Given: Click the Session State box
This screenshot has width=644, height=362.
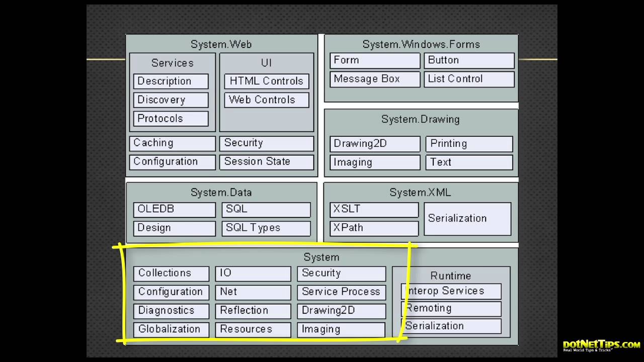Looking at the screenshot, I should (267, 162).
